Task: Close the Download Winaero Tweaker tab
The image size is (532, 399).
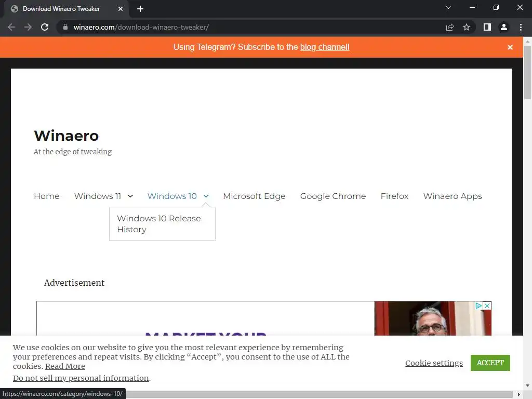Action: point(121,9)
